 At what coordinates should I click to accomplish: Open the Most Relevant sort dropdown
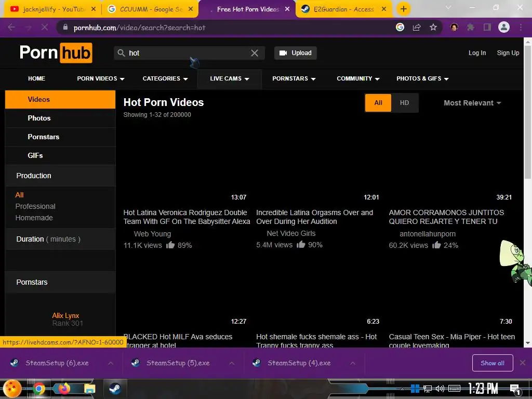click(x=472, y=103)
